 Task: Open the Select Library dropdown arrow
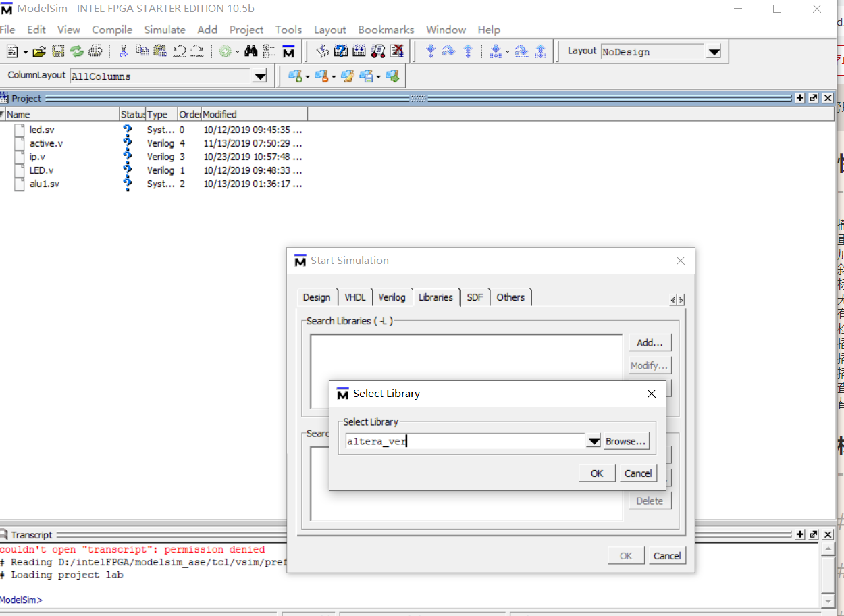594,441
